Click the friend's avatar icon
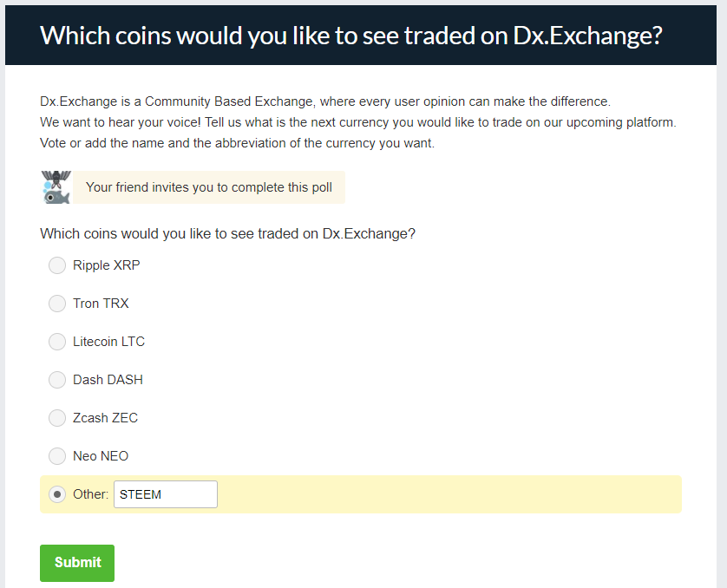Viewport: 727px width, 588px height. pos(56,187)
